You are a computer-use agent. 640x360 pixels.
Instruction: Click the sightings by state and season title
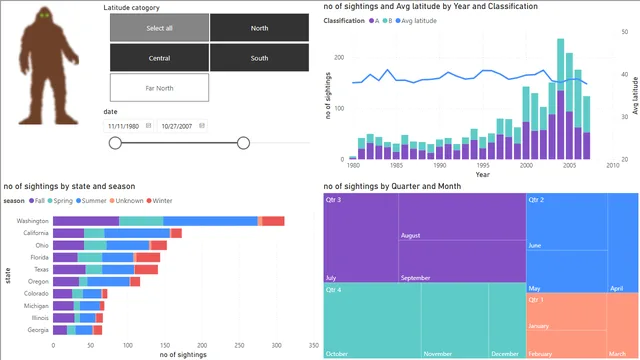tap(69, 186)
